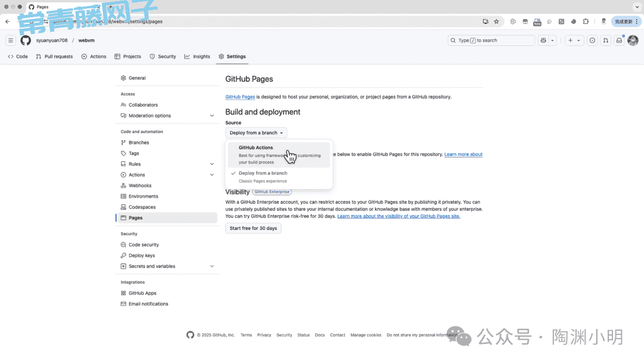Switch to the Pull requests repository tab
The height and width of the screenshot is (363, 644).
click(55, 57)
